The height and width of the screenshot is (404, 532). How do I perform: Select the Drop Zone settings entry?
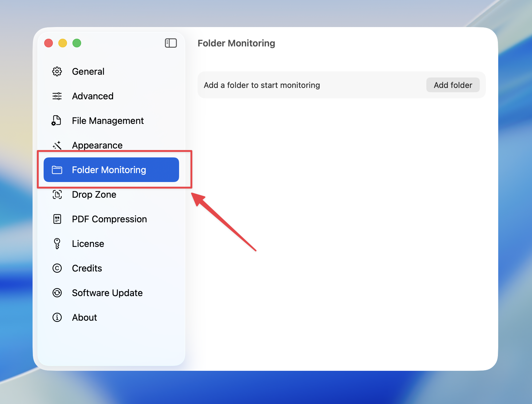click(94, 194)
